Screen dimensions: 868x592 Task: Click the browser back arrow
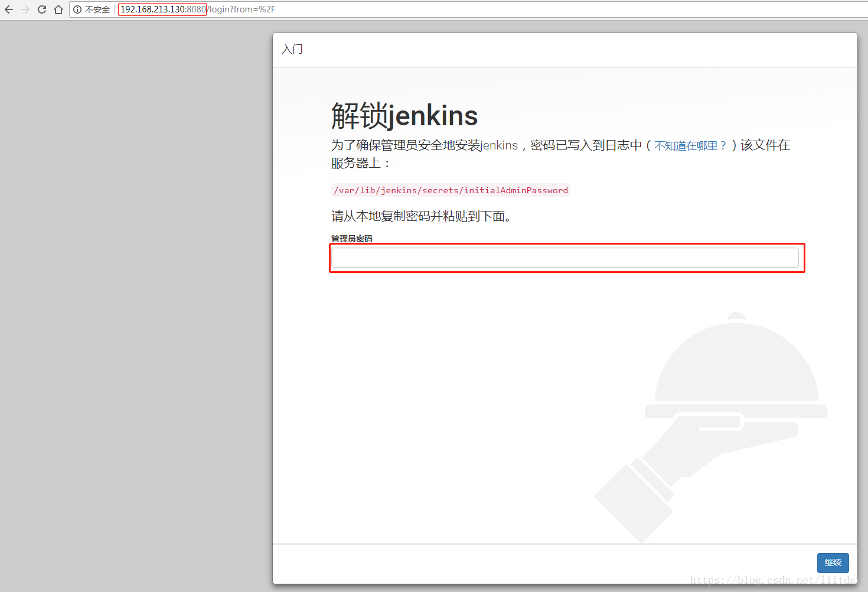click(x=9, y=9)
